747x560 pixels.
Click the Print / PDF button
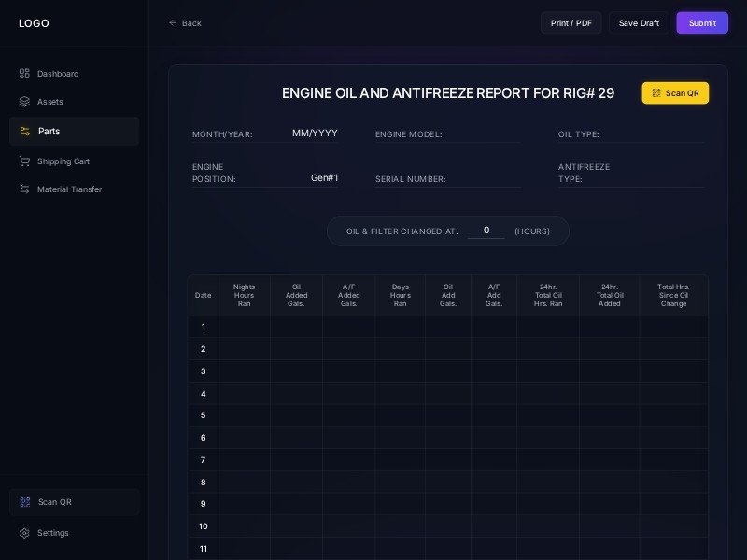pyautogui.click(x=571, y=23)
